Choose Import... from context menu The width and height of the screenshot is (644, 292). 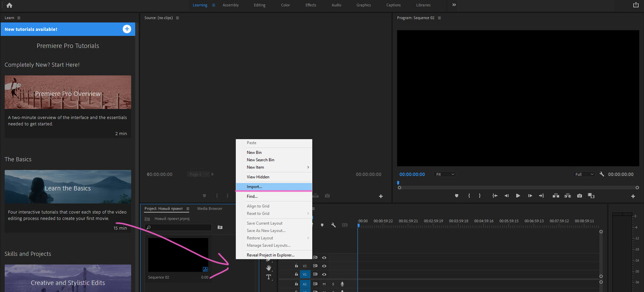pos(274,186)
